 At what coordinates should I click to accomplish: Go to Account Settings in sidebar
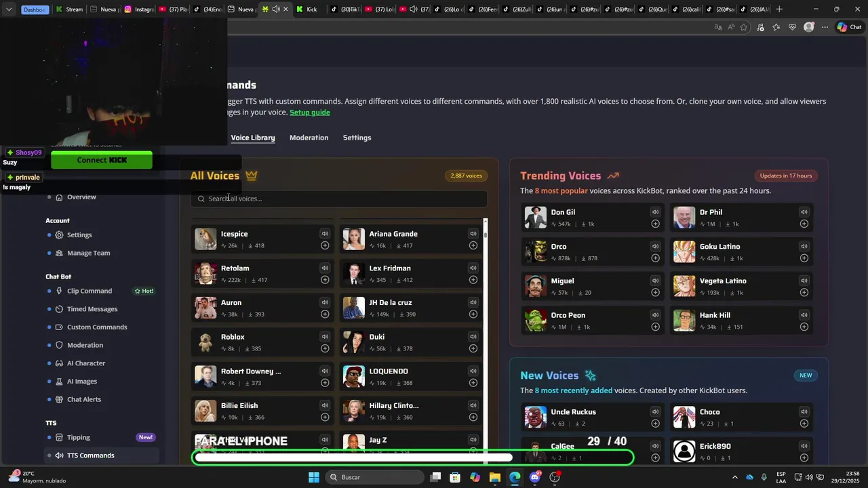(79, 235)
